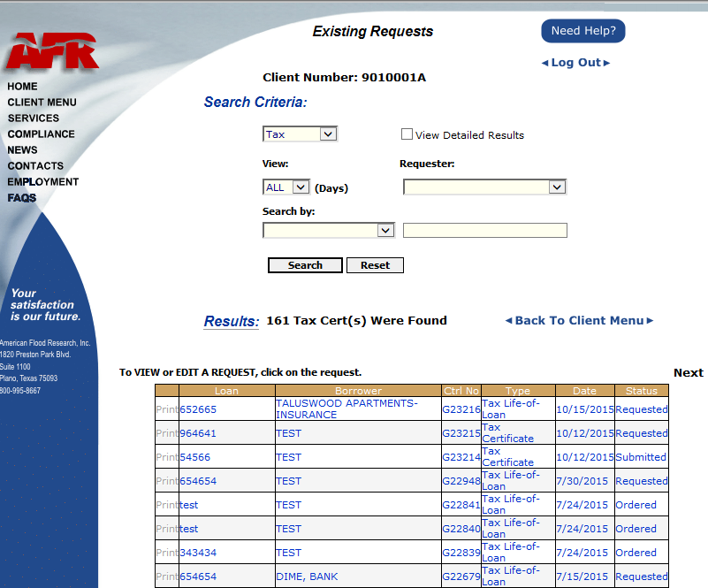Click inside the search value text field
Viewport: 708px width, 588px height.
click(x=484, y=230)
